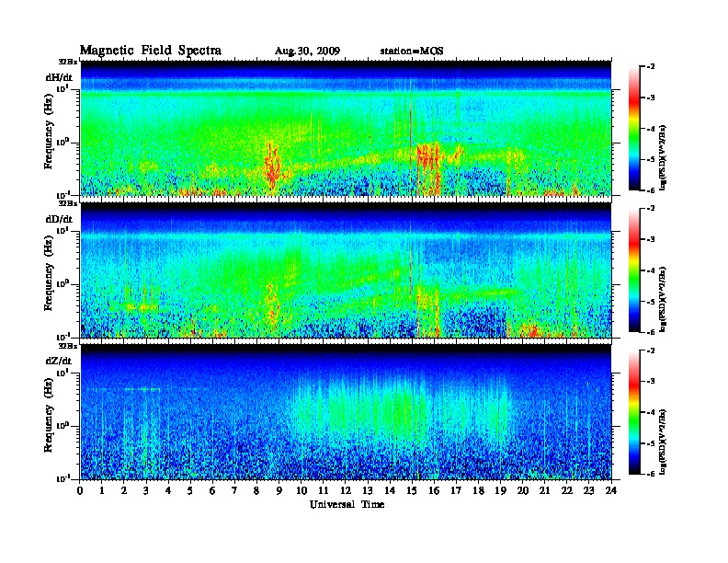Click hour 15 on the Universal Time axis

(412, 490)
